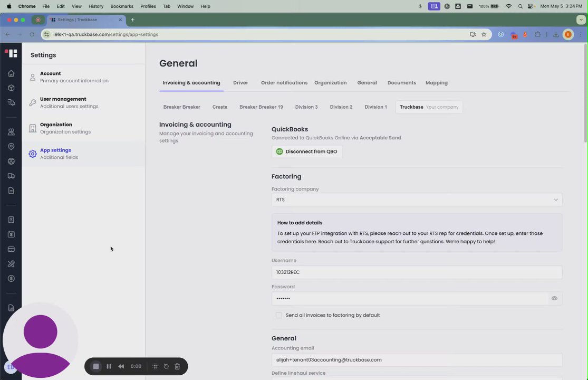Click the install app icon in address bar
Screen dimensions: 588x380
(473, 34)
